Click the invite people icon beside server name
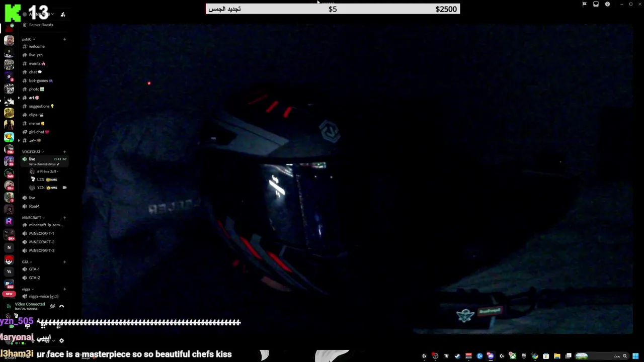 coord(63,15)
